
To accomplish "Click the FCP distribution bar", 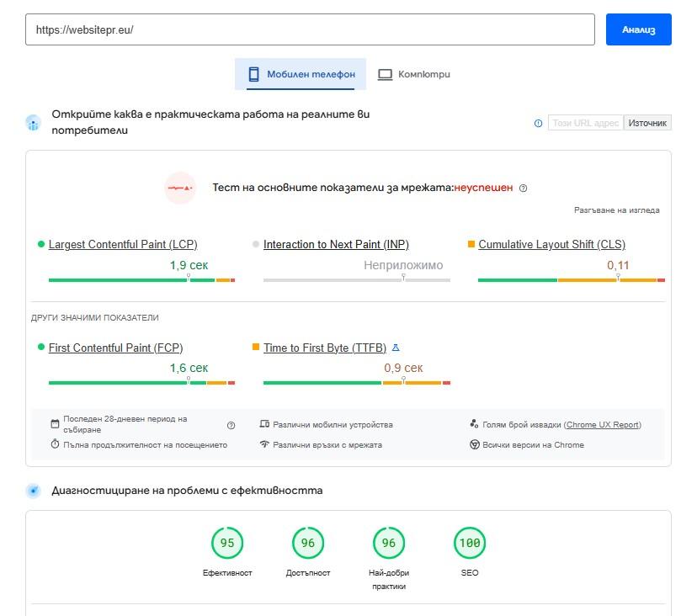I will (141, 383).
